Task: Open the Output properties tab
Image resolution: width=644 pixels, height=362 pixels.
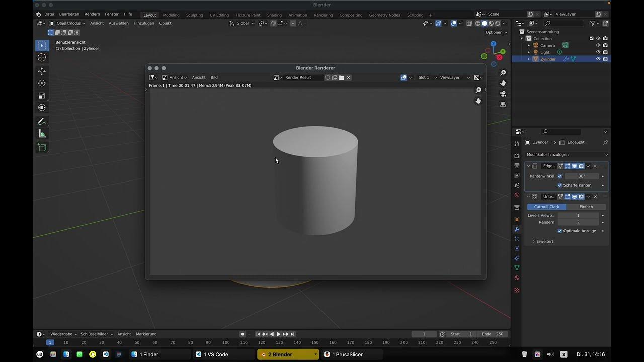Action: 517,166
